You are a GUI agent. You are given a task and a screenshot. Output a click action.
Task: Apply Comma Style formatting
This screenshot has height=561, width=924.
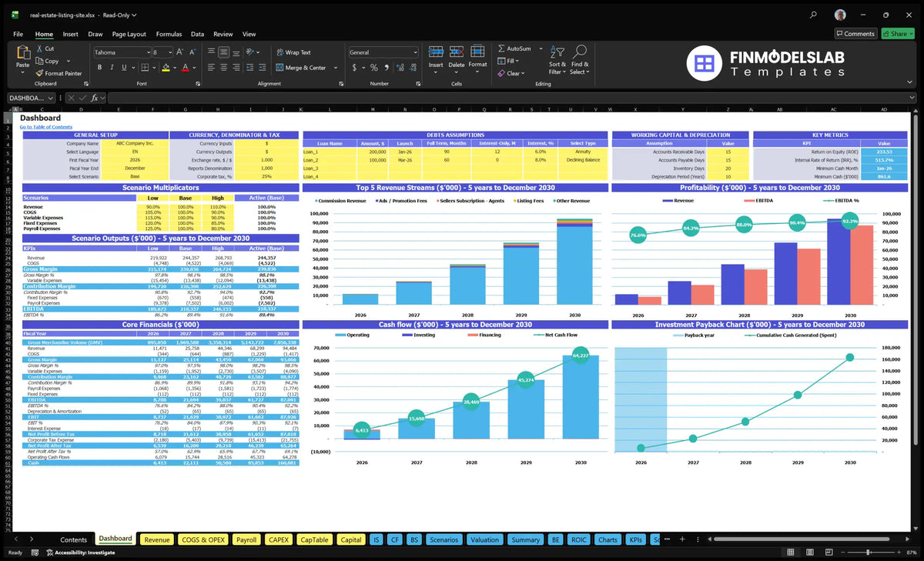[x=385, y=68]
